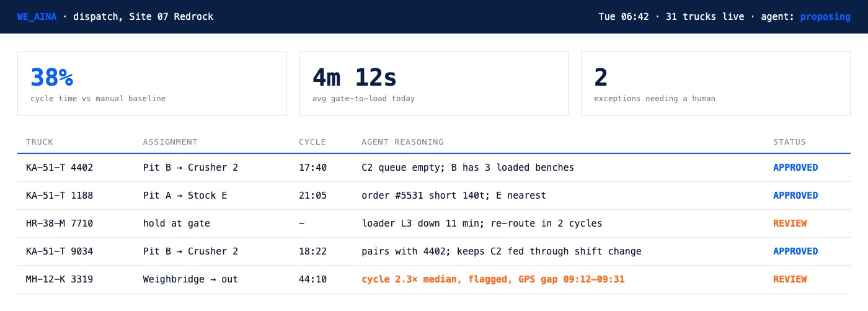Click the CYCLE column header

(312, 142)
